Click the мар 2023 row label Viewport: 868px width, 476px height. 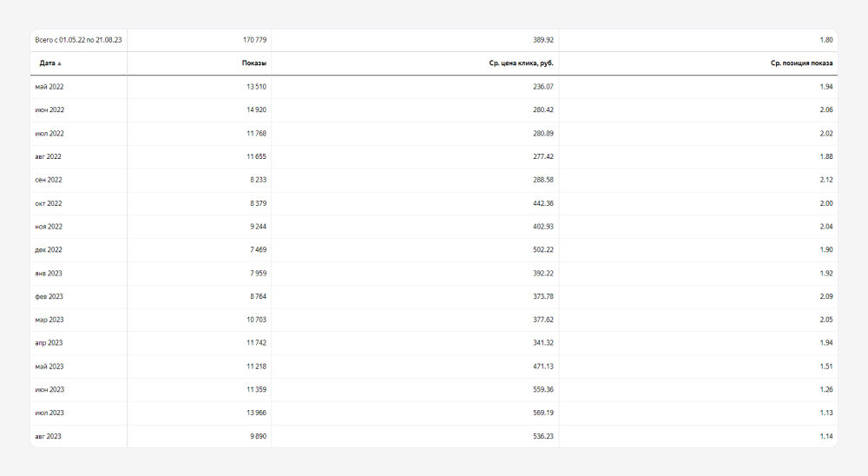pos(49,320)
